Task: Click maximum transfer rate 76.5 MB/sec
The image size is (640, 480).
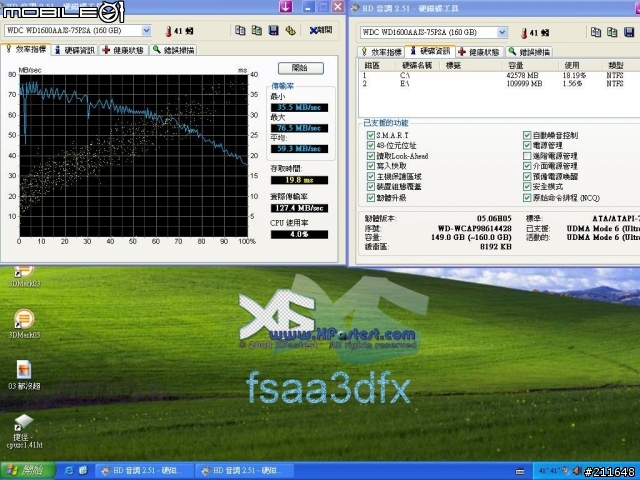Action: click(299, 128)
